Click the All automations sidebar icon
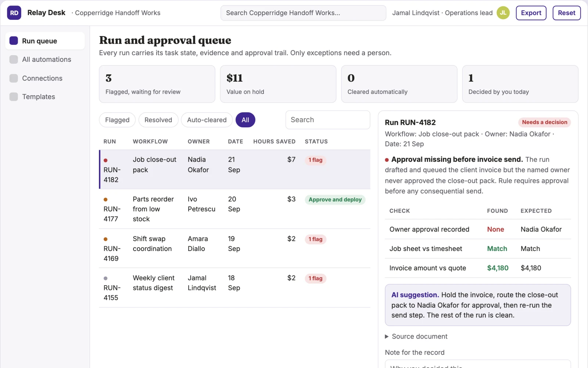Screen dimensions: 588x368 pos(14,60)
